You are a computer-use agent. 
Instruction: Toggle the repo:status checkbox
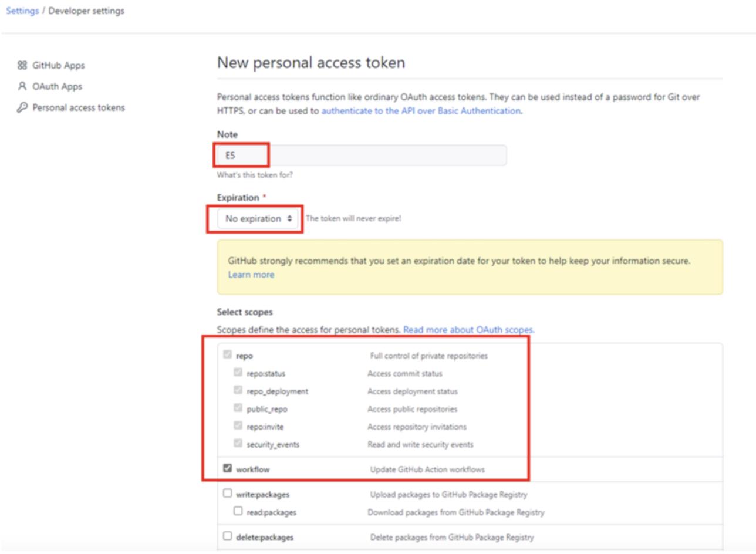click(238, 373)
